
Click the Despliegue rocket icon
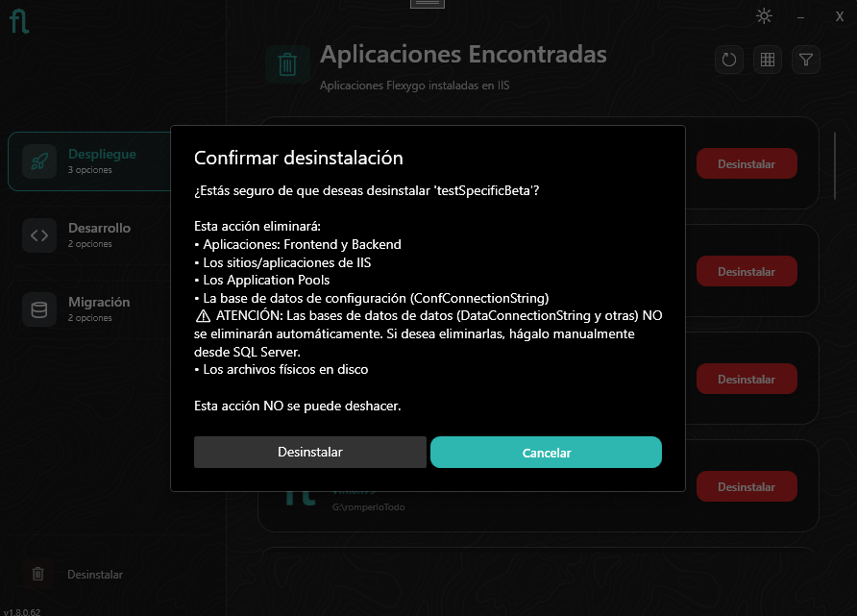[x=39, y=161]
